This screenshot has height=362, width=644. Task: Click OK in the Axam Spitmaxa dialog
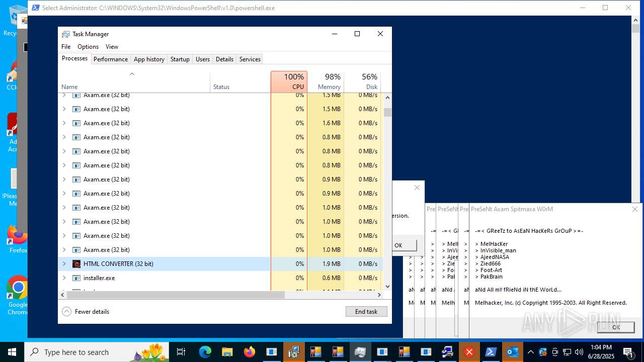[x=616, y=327]
